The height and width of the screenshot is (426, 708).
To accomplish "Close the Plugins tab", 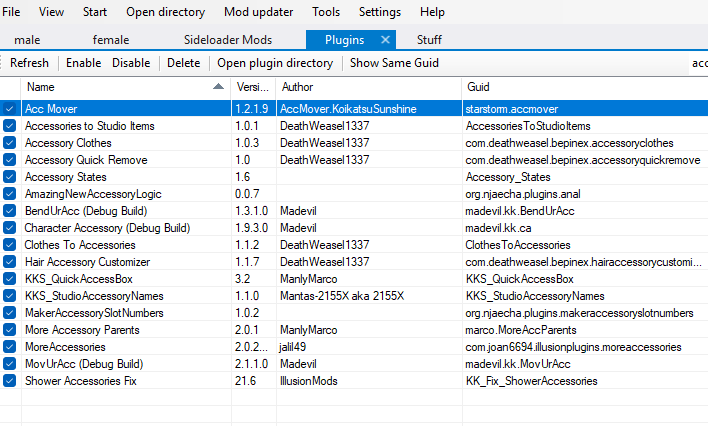I will point(385,40).
